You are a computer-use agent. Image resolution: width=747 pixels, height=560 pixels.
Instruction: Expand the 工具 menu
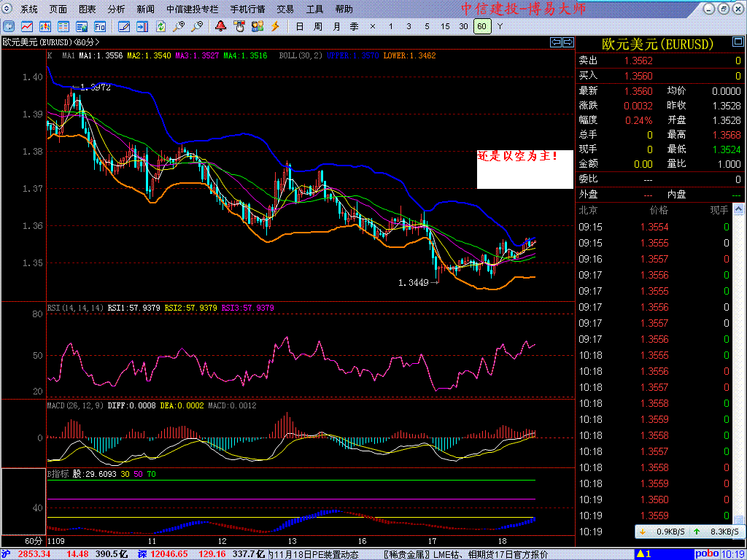tap(314, 9)
